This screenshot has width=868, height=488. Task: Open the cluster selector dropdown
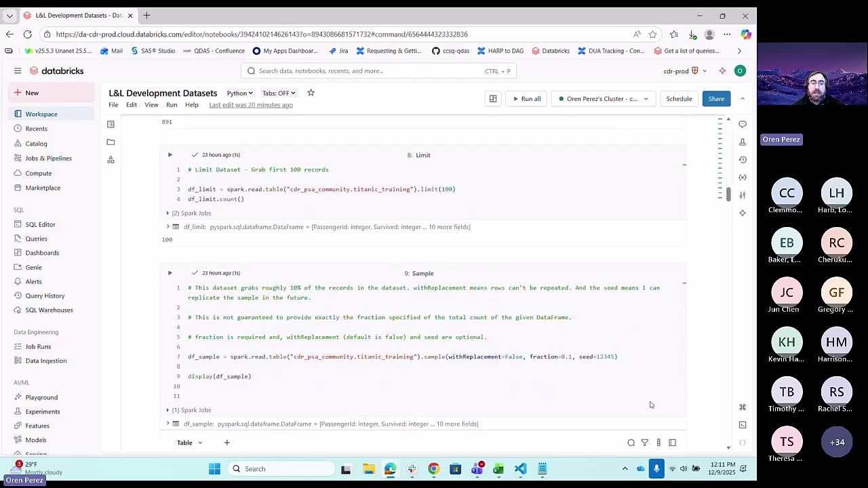coord(603,99)
